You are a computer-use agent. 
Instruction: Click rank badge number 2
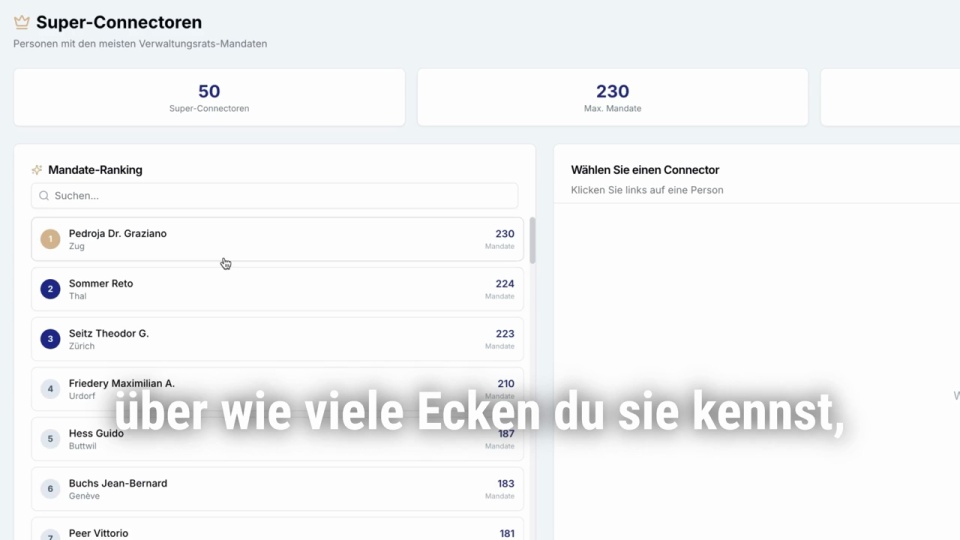coord(50,289)
